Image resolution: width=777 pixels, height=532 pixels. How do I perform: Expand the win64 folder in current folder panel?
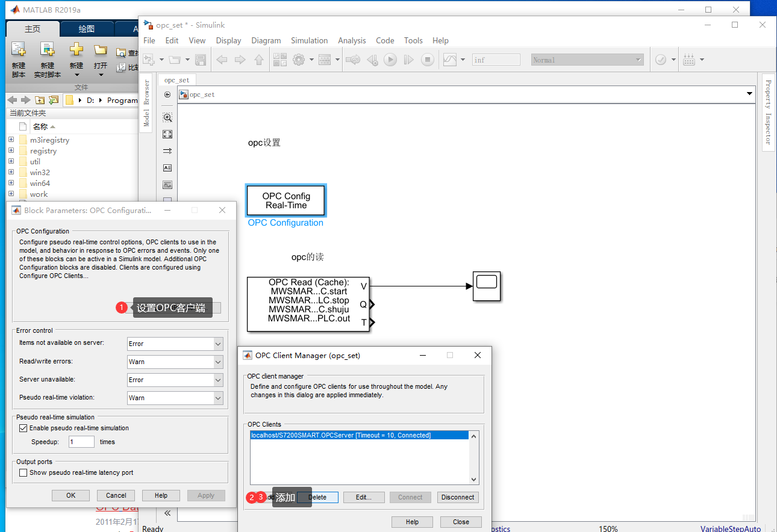pos(11,183)
